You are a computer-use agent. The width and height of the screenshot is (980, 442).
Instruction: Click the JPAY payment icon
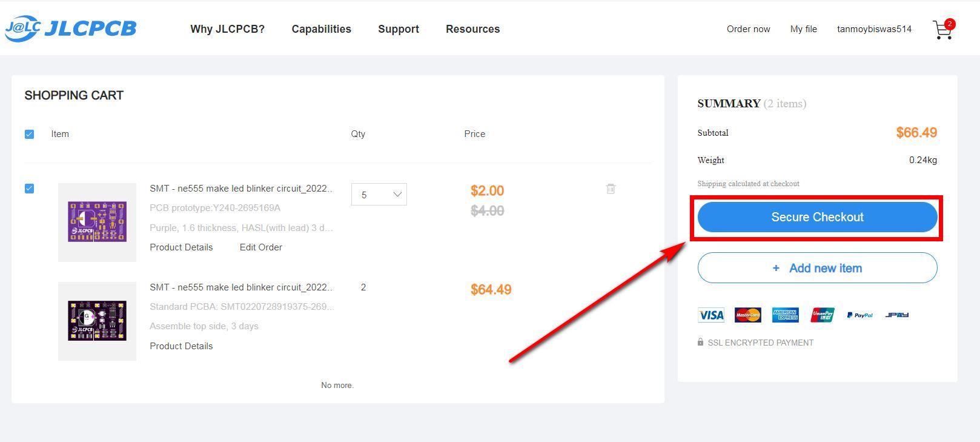point(896,315)
